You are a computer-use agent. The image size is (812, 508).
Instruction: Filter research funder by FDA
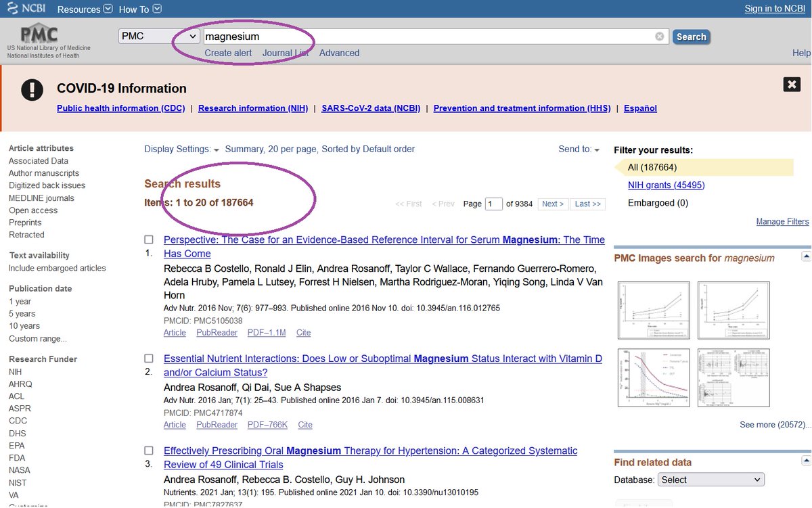click(17, 458)
